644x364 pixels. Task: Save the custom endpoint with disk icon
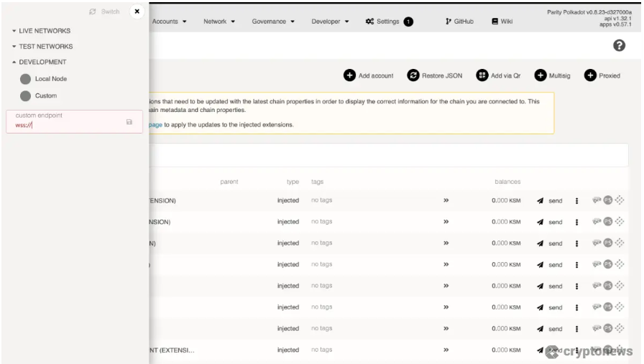pos(129,122)
